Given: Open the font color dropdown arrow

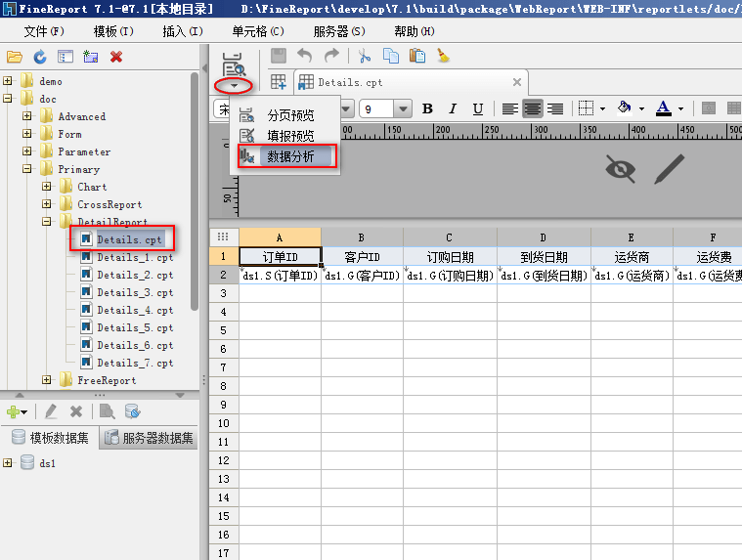Looking at the screenshot, I should click(680, 108).
